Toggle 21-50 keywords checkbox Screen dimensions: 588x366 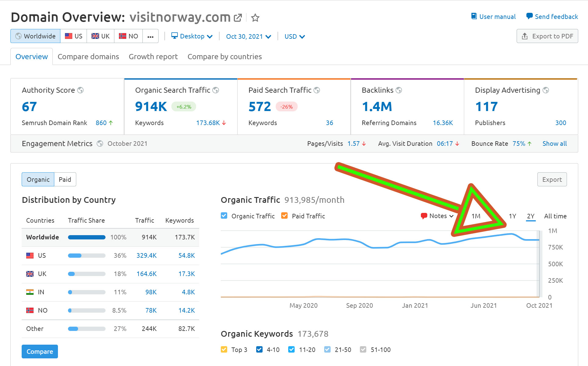pos(327,349)
